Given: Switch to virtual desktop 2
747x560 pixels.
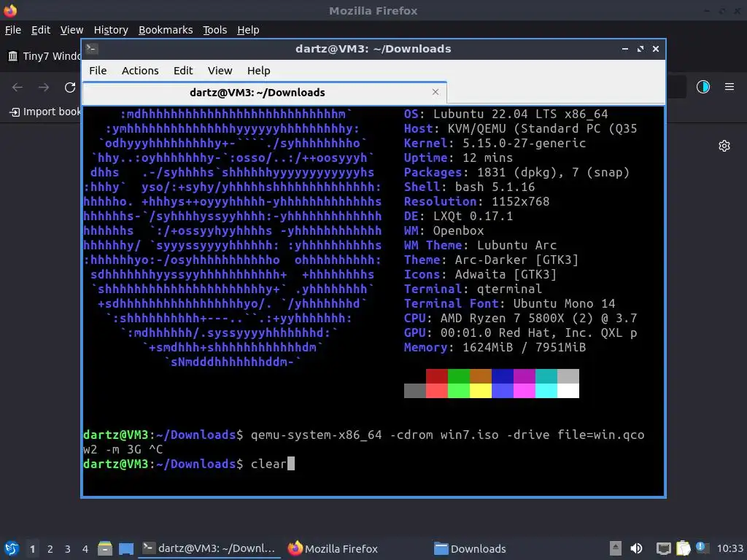Looking at the screenshot, I should (x=50, y=549).
